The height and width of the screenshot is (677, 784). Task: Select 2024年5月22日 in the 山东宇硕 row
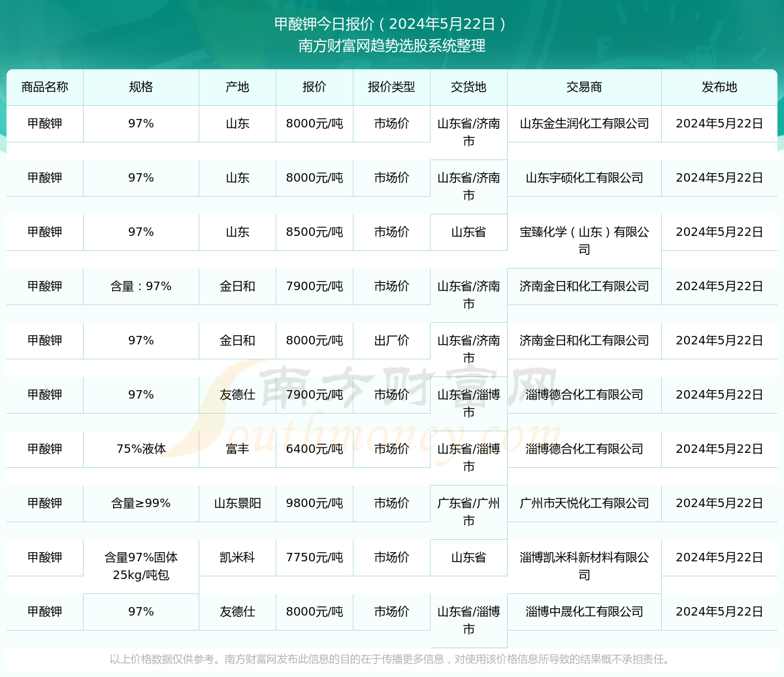tap(719, 178)
